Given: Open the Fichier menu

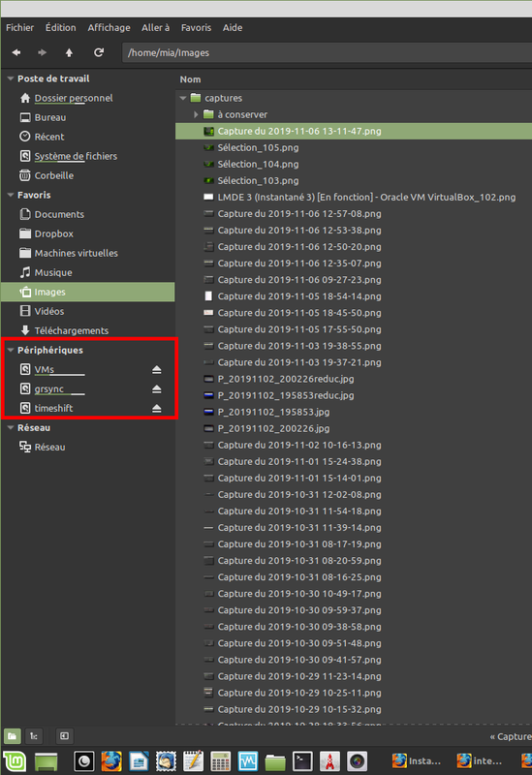Looking at the screenshot, I should pyautogui.click(x=19, y=28).
